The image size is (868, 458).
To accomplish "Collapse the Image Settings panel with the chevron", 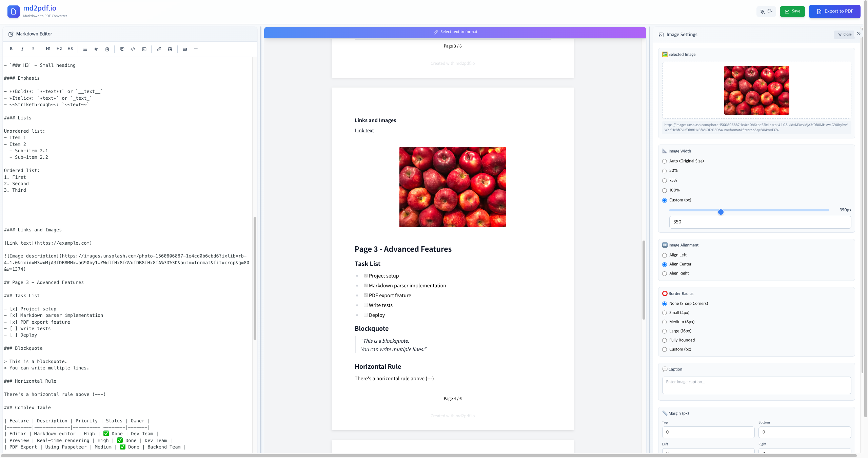I will click(858, 34).
